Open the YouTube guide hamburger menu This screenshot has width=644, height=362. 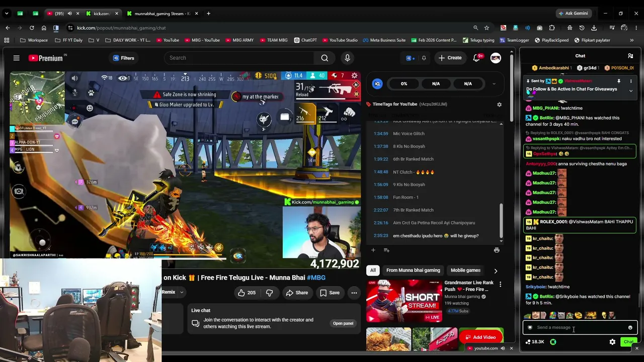coord(17,58)
